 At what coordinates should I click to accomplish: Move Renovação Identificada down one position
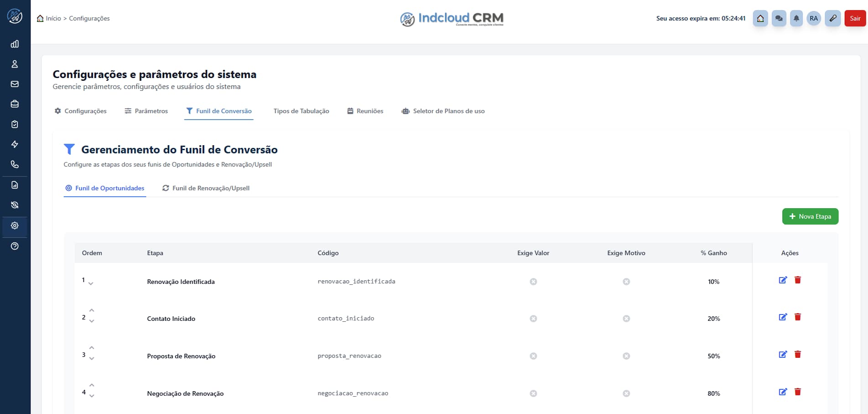91,284
